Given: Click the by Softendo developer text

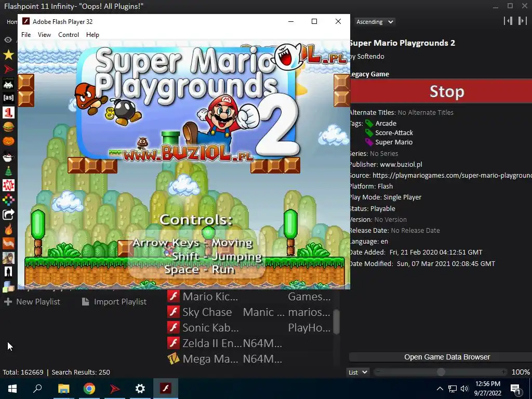Looking at the screenshot, I should click(x=367, y=56).
